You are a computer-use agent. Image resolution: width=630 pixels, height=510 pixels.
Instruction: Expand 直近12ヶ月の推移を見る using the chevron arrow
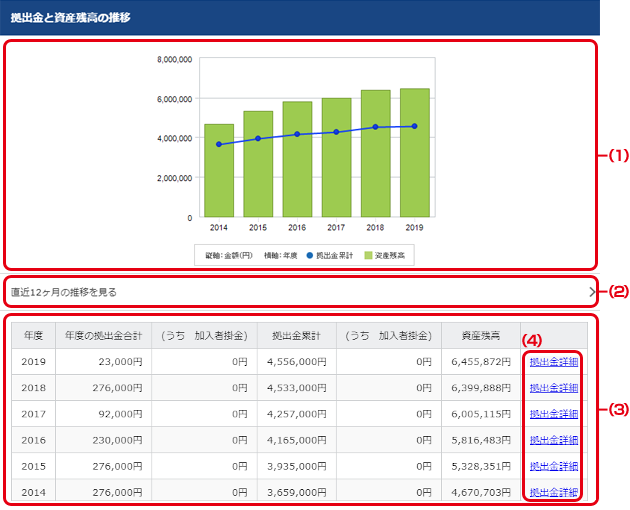click(x=592, y=292)
